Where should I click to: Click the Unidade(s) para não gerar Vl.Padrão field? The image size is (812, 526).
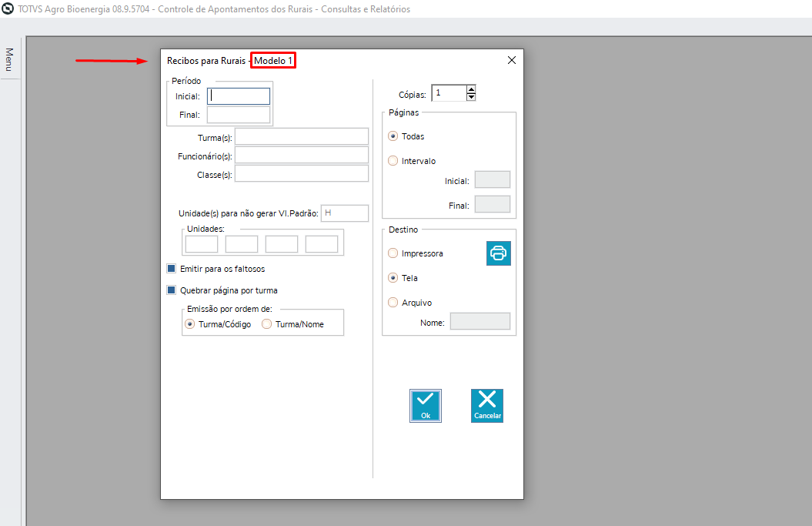[345, 213]
